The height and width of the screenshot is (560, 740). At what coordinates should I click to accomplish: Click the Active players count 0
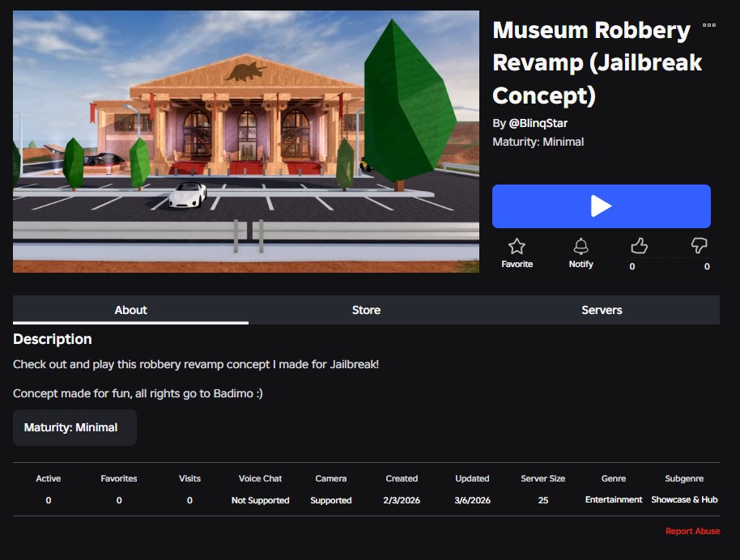point(48,500)
